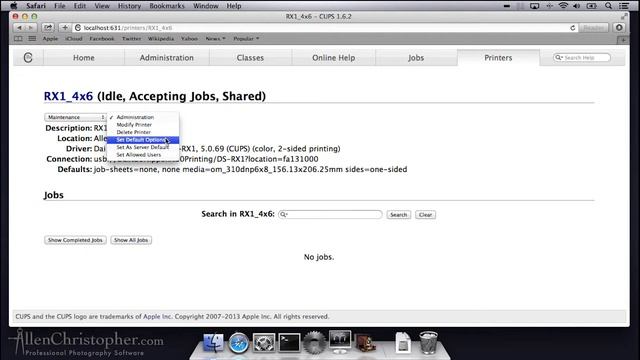Click the battery status icon
The image size is (640, 360).
click(x=591, y=6)
